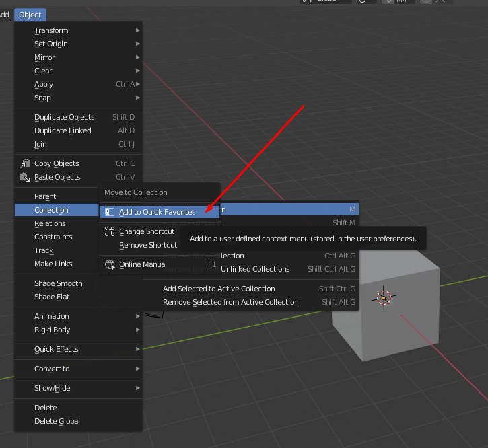Expand the Quick Effects submenu
Image resolution: width=488 pixels, height=448 pixels.
point(79,349)
